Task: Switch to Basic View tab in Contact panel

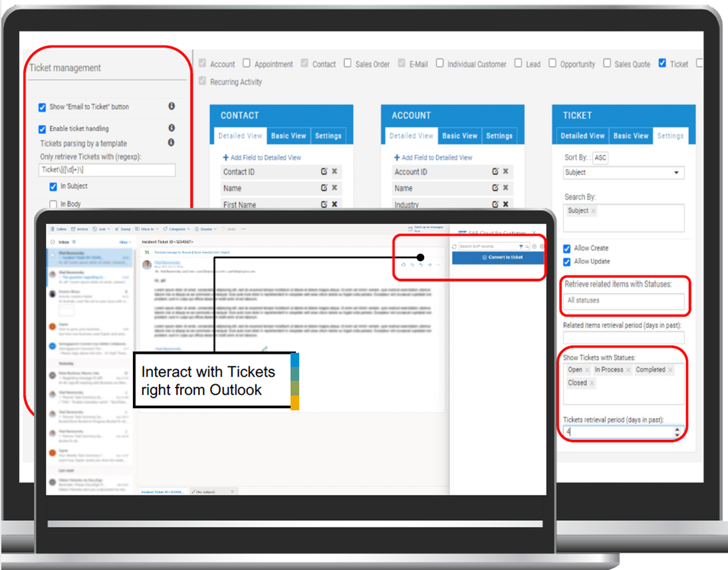Action: coord(289,136)
